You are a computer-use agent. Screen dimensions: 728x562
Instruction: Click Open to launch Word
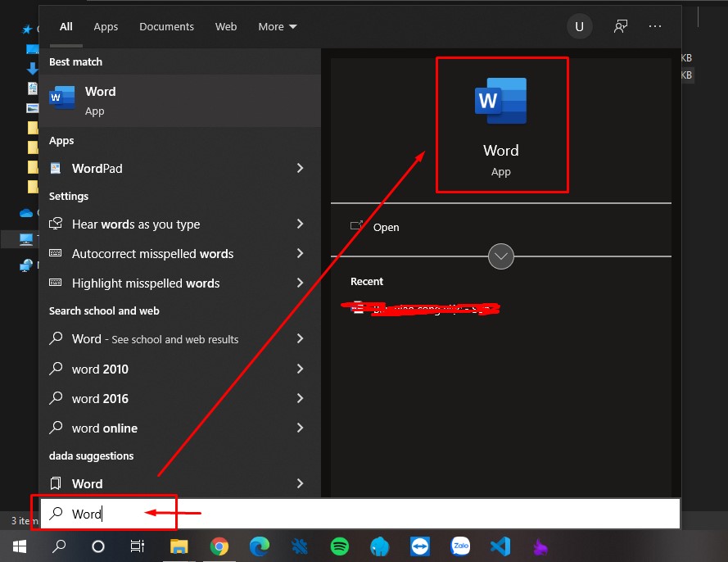(x=387, y=227)
